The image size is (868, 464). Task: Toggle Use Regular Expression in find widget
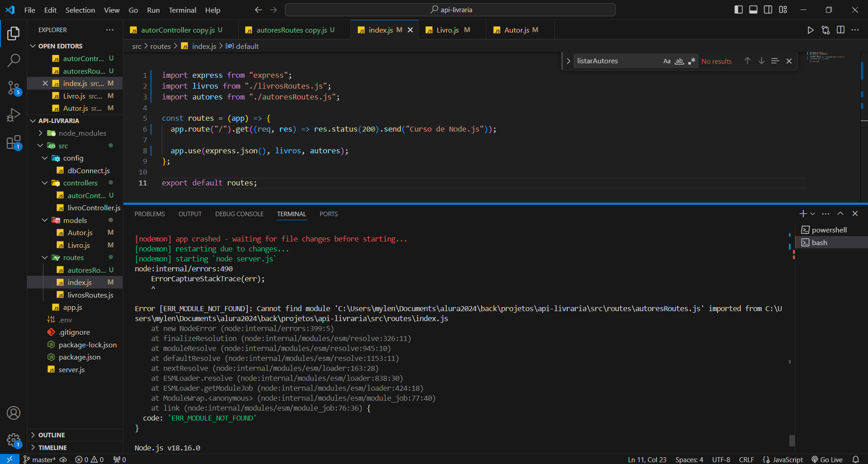click(692, 61)
